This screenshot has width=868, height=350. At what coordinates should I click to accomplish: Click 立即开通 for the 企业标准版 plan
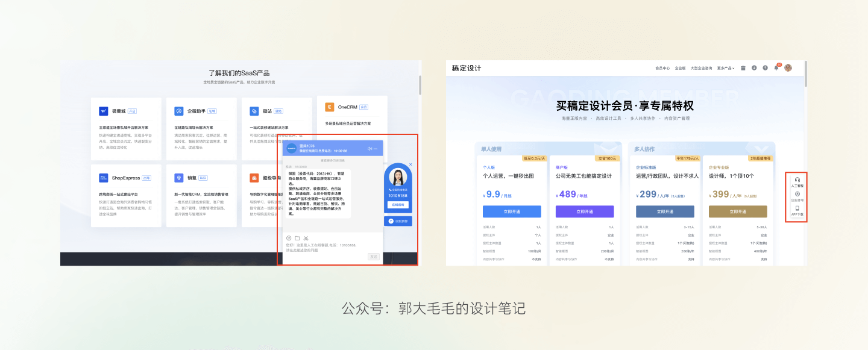[665, 211]
